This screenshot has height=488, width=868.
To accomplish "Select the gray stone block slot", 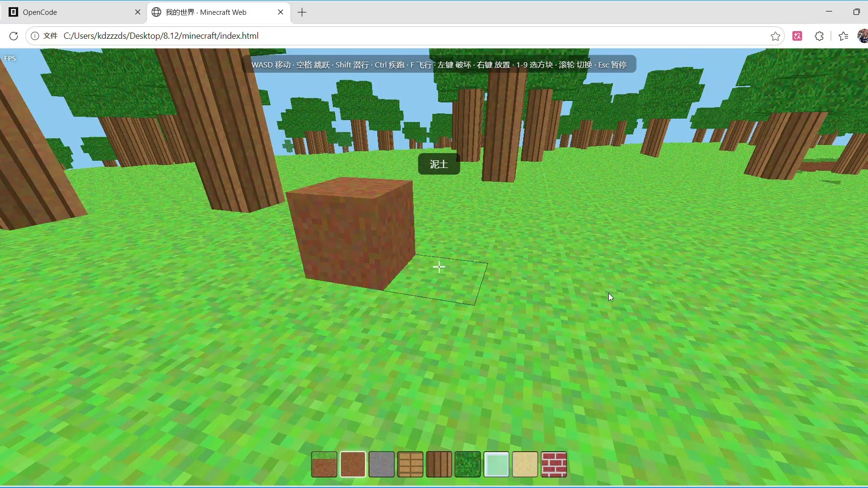I will 382,464.
